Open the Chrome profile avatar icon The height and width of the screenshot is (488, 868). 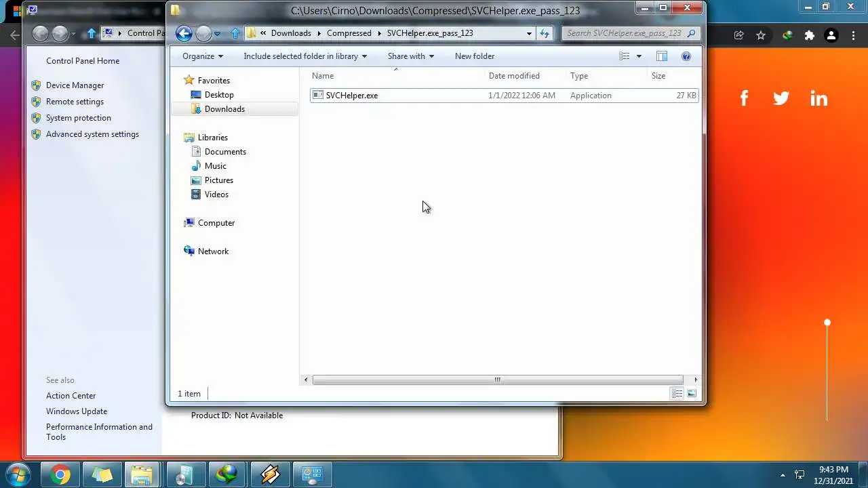pos(831,35)
